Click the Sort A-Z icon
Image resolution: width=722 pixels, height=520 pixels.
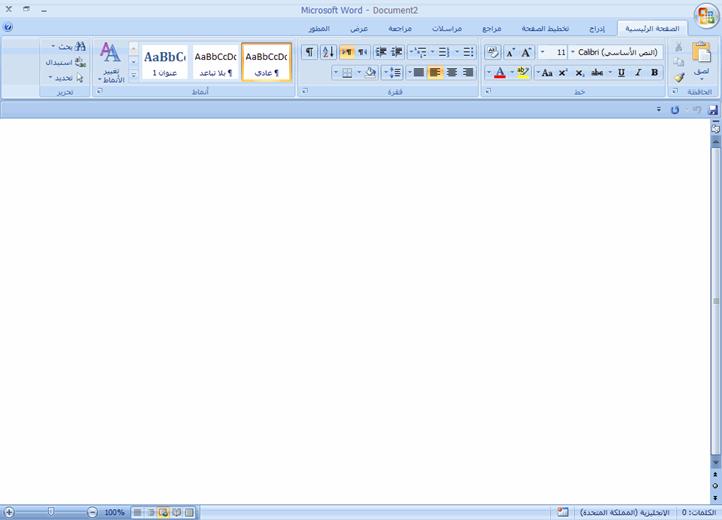(328, 52)
